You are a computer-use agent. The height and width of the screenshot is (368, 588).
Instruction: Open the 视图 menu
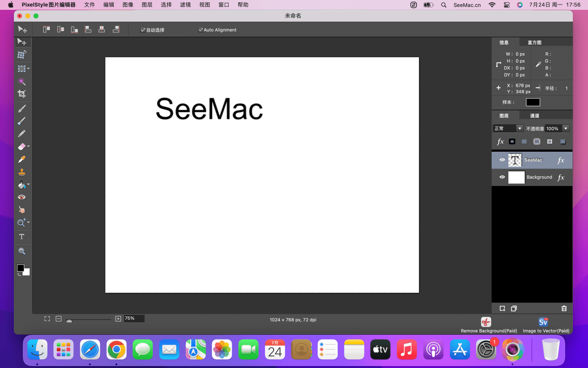click(x=205, y=5)
